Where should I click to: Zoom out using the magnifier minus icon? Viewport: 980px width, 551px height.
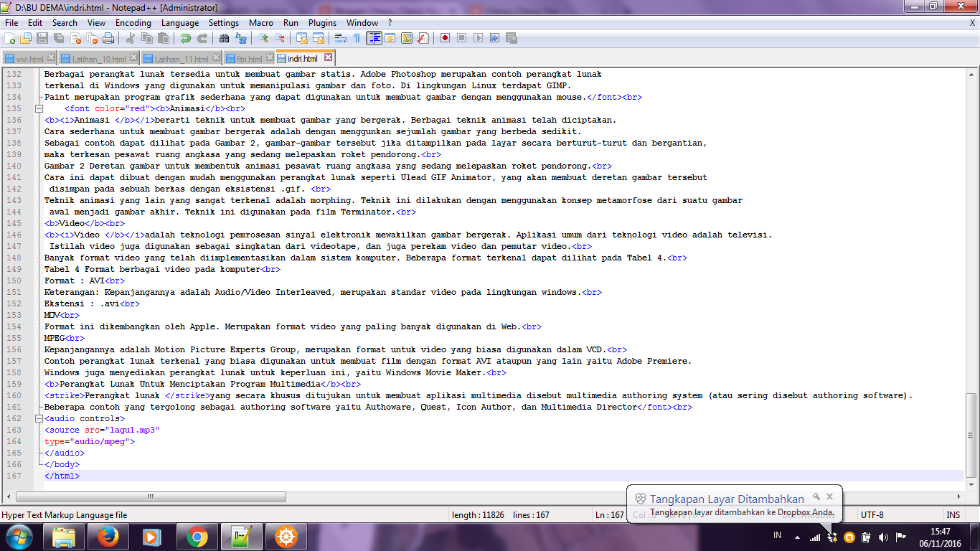[x=280, y=38]
